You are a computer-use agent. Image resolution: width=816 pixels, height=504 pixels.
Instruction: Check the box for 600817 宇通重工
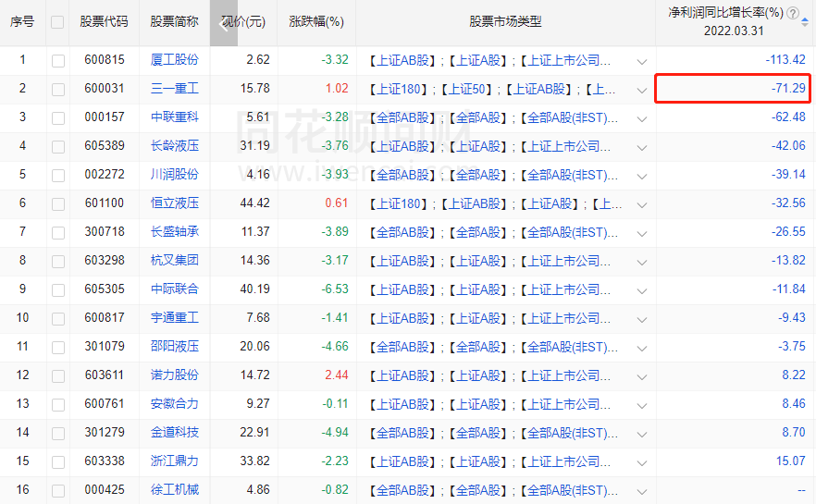(x=58, y=318)
